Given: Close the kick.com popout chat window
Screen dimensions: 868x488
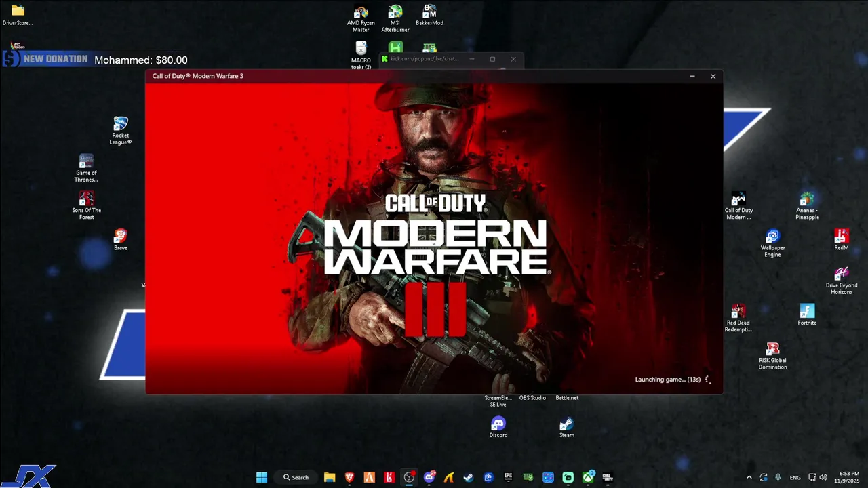Looking at the screenshot, I should pos(513,59).
